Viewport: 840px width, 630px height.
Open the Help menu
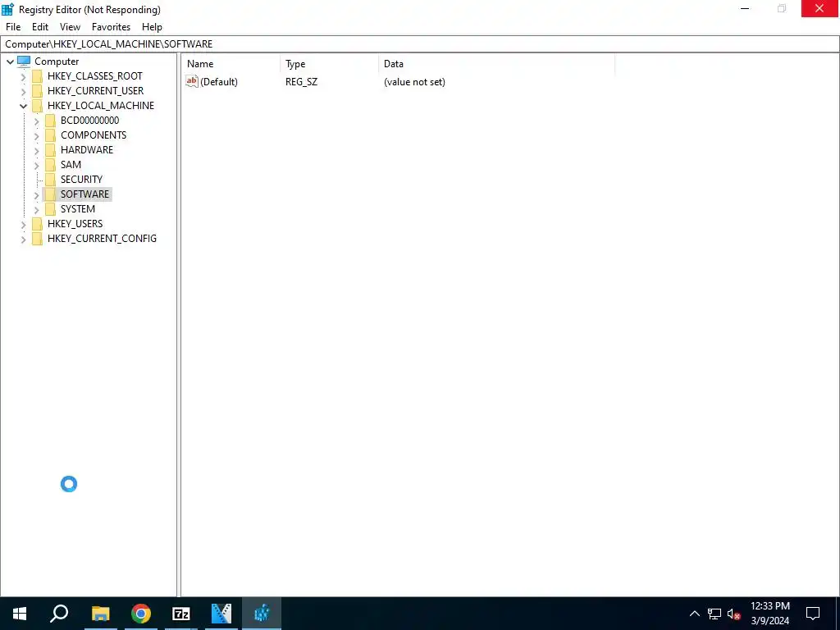pyautogui.click(x=152, y=27)
